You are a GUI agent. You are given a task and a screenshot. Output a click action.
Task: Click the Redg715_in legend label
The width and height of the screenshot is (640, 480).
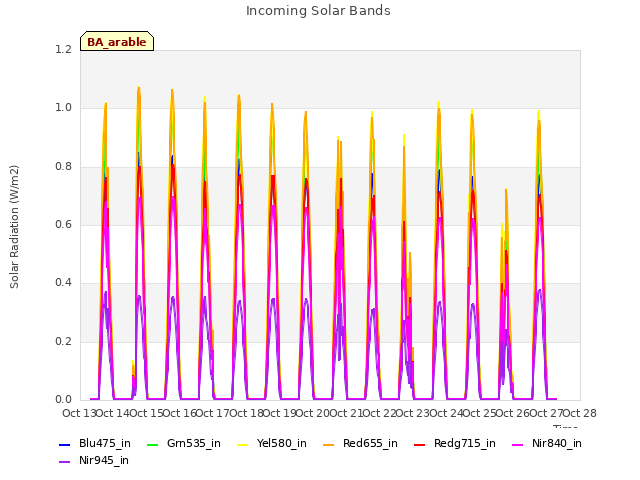click(465, 443)
